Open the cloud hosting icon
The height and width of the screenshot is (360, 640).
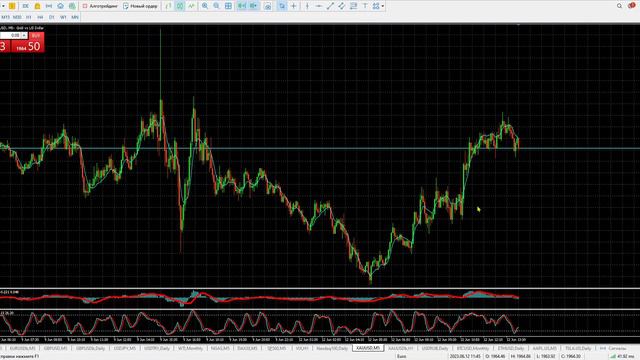coord(60,6)
